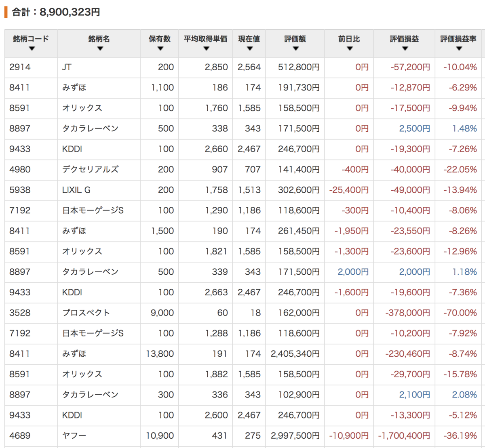Sort by 評価損益 arrow
This screenshot has height=448, width=485.
click(405, 49)
